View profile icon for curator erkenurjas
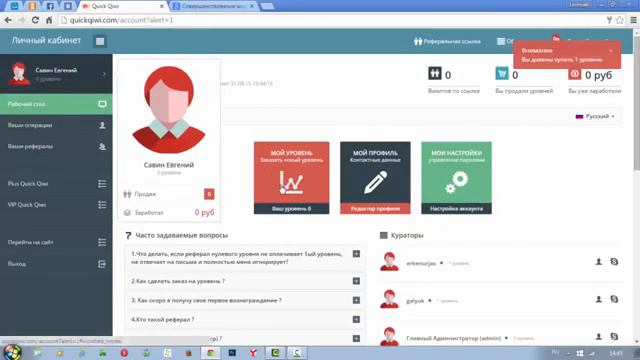Screen dimensions: 640x360 [x=598, y=262]
